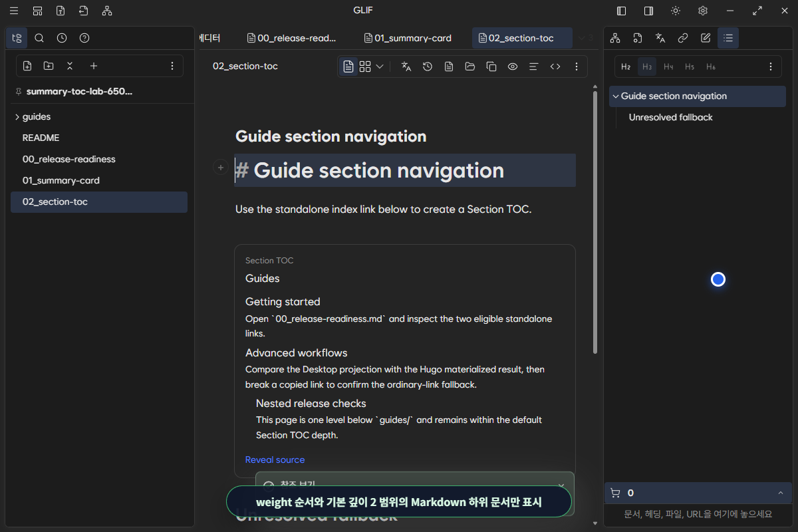Click the pinned summary-toc-lab workspace name
This screenshot has height=532, width=798.
[x=79, y=91]
